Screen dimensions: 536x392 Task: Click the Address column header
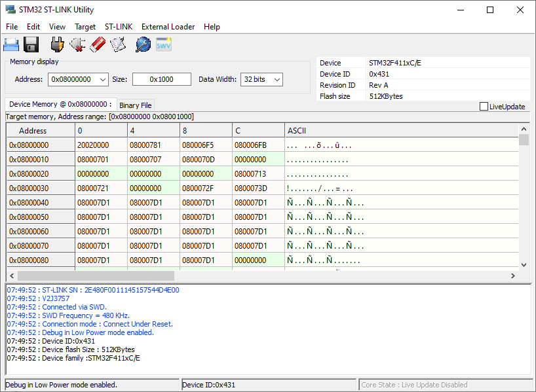click(x=41, y=130)
